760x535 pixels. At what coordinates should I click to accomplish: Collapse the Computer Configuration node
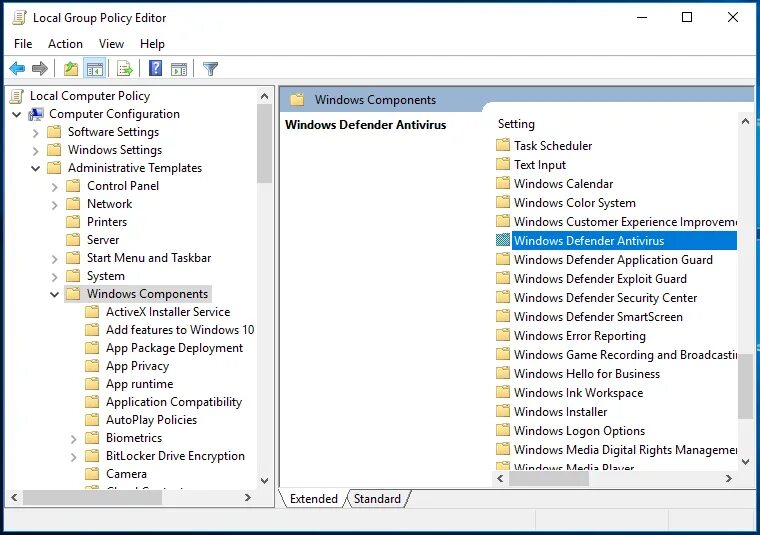click(17, 114)
